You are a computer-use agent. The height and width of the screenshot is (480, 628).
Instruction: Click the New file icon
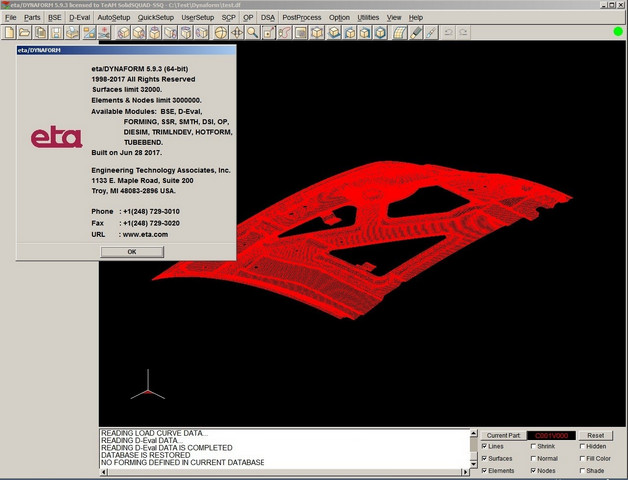click(x=9, y=33)
